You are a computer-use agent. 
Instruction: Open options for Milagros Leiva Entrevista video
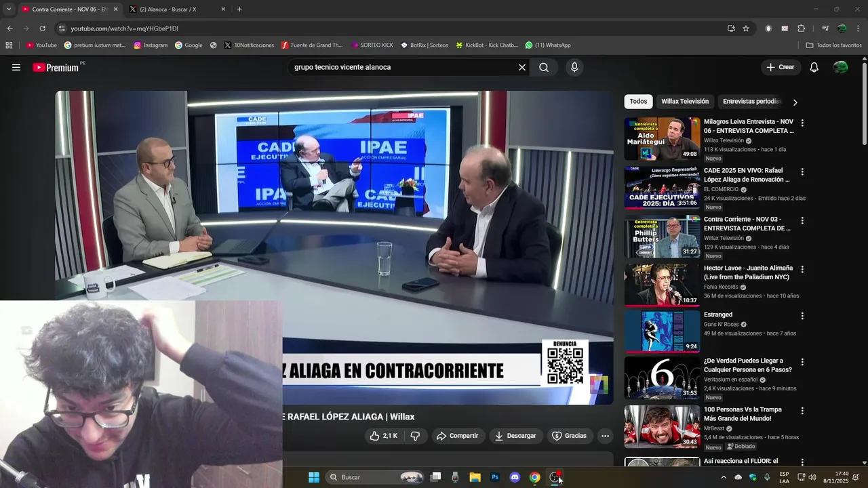coord(802,123)
